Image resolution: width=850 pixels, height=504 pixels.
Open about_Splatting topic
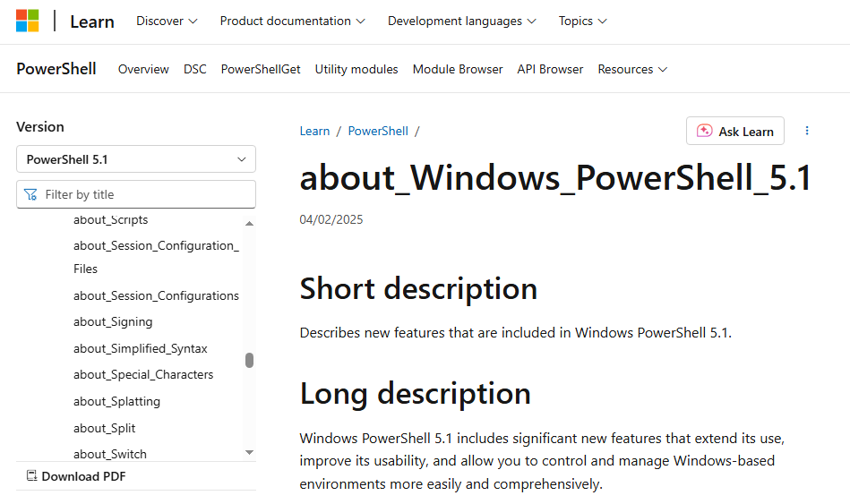(117, 402)
